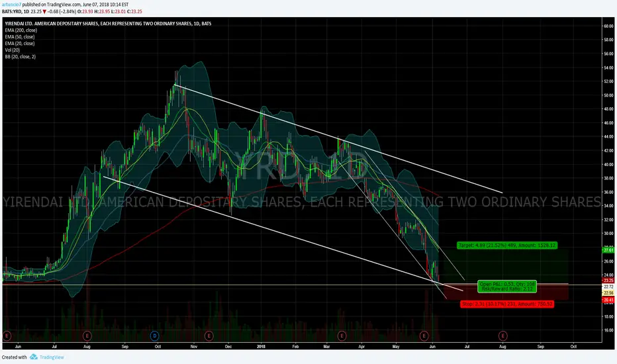Click the green 27.61 price axis tag

pos(608,250)
